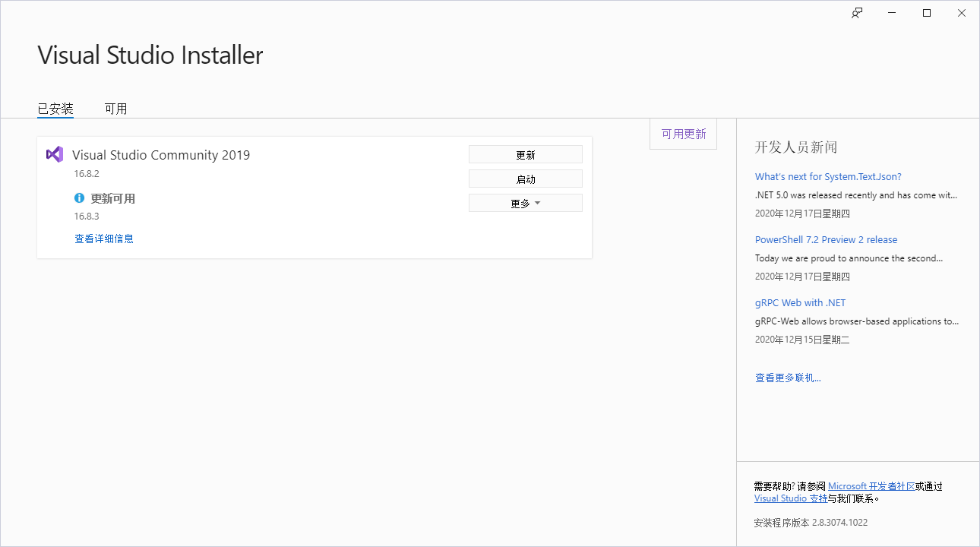Launch Visual Studio with the 启动 button

click(x=526, y=178)
